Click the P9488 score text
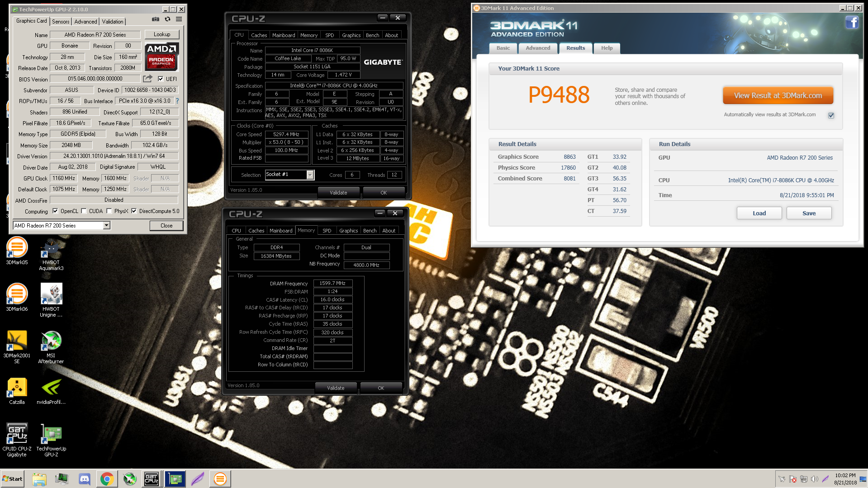Image resolution: width=868 pixels, height=488 pixels. point(559,95)
